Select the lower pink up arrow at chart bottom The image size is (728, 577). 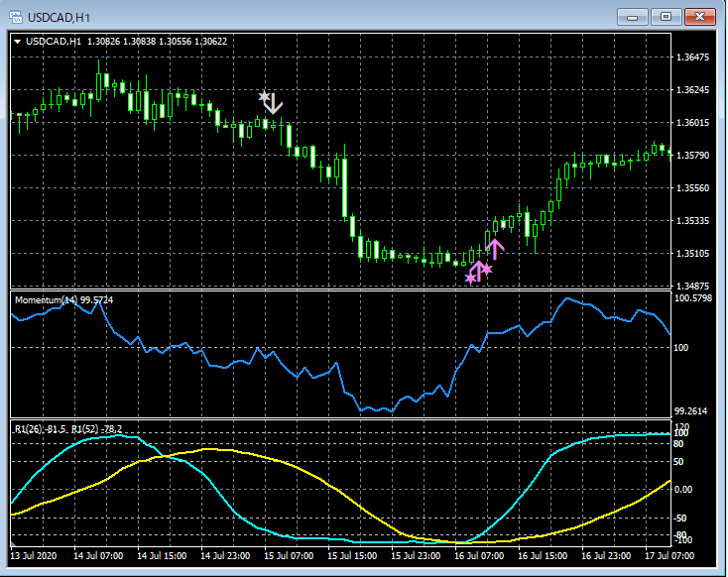(x=478, y=271)
